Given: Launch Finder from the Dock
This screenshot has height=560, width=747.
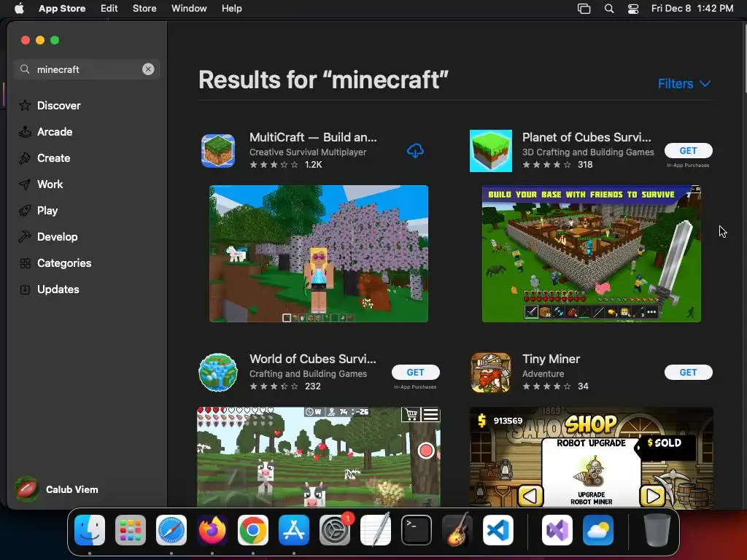Looking at the screenshot, I should click(90, 530).
